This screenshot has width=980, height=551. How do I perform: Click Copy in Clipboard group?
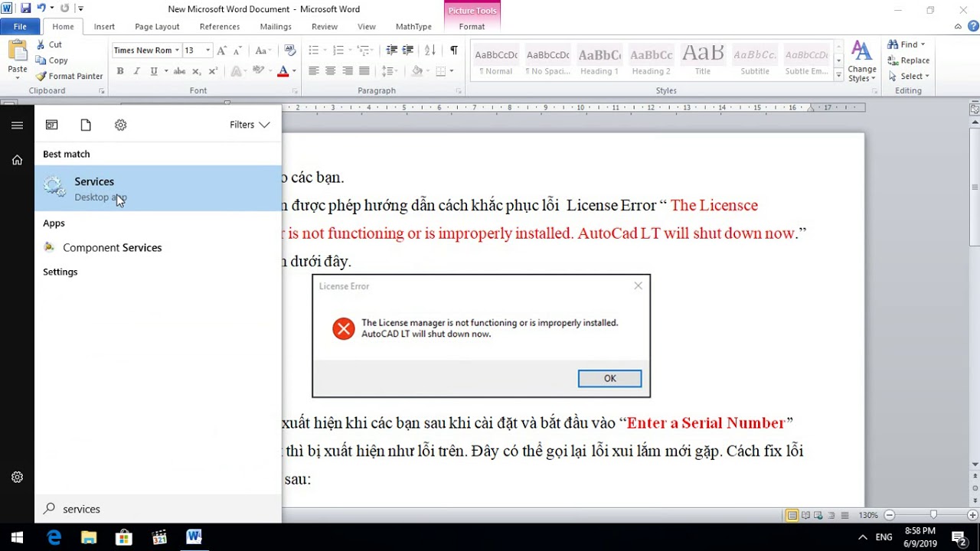(52, 60)
